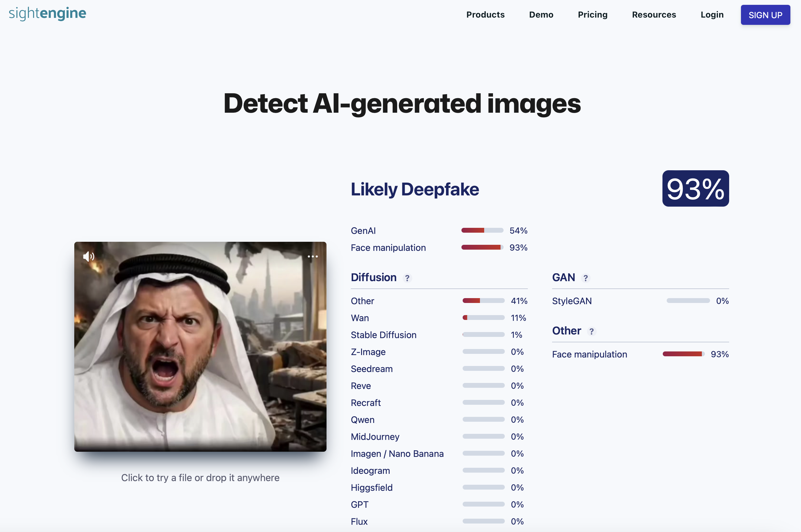Click the 93% score badge

(695, 189)
